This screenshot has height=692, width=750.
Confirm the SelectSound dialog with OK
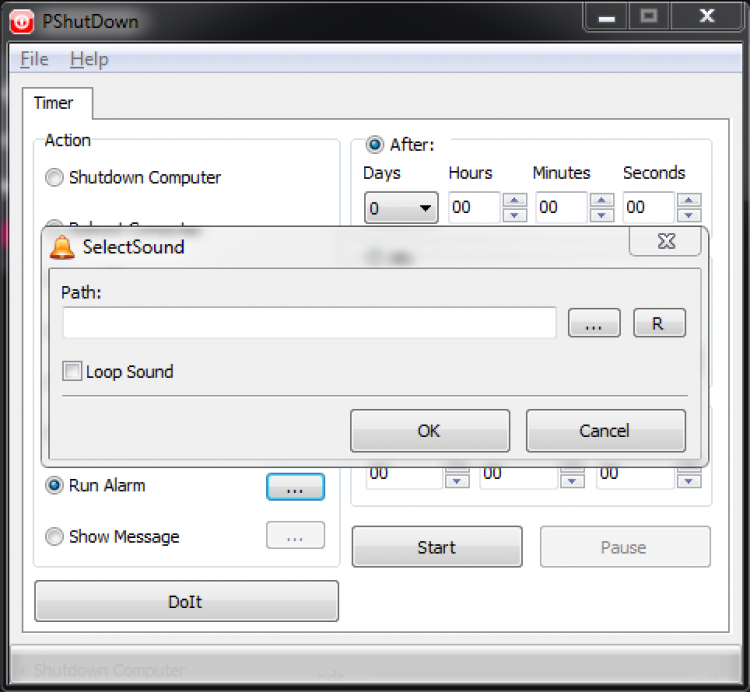tap(430, 430)
